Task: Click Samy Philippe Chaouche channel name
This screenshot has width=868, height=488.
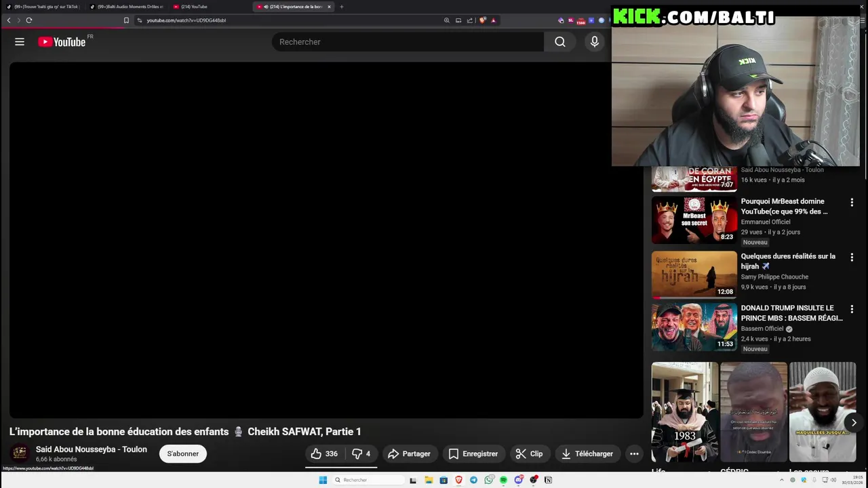Action: [x=774, y=277]
